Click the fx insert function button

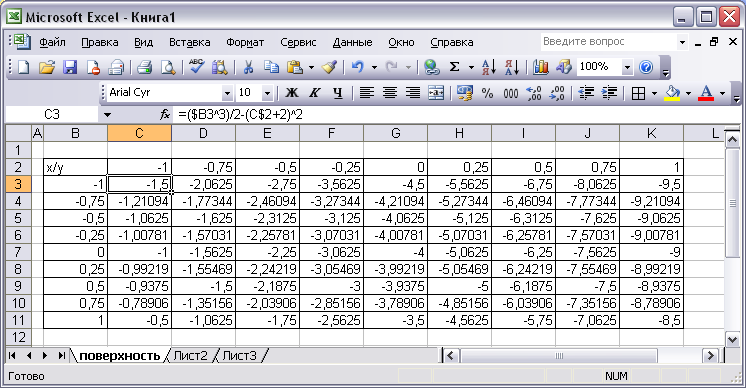(165, 115)
